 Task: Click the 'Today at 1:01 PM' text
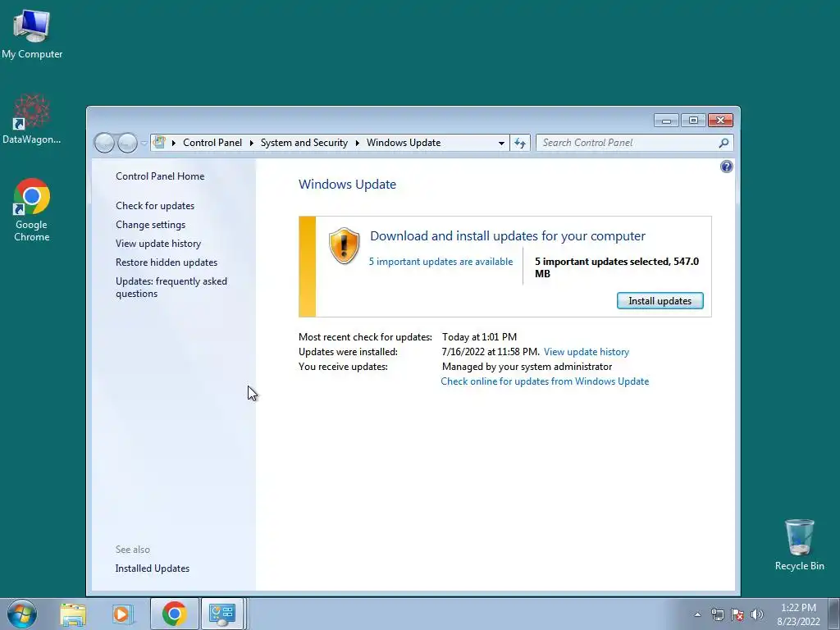click(479, 337)
